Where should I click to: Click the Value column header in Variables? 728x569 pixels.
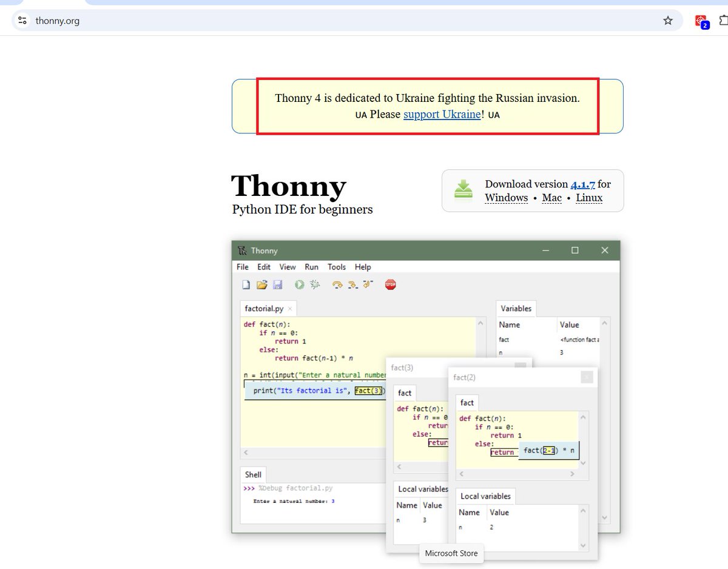point(570,325)
